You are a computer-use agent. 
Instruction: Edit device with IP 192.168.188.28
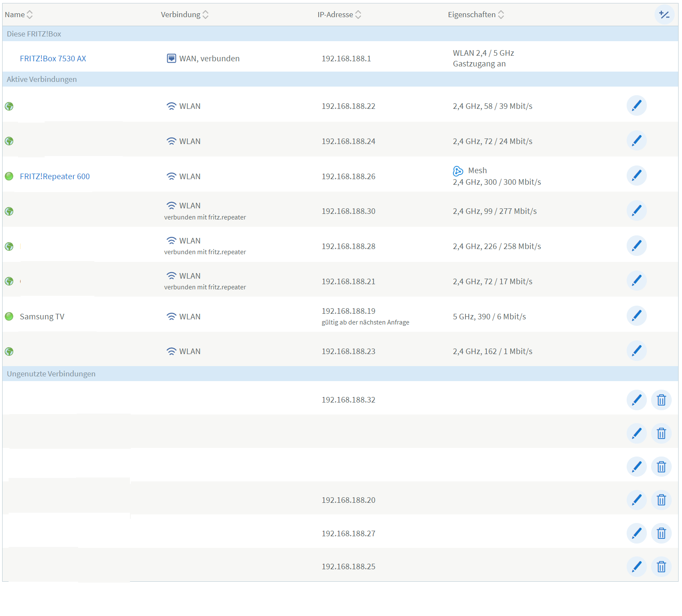(637, 246)
